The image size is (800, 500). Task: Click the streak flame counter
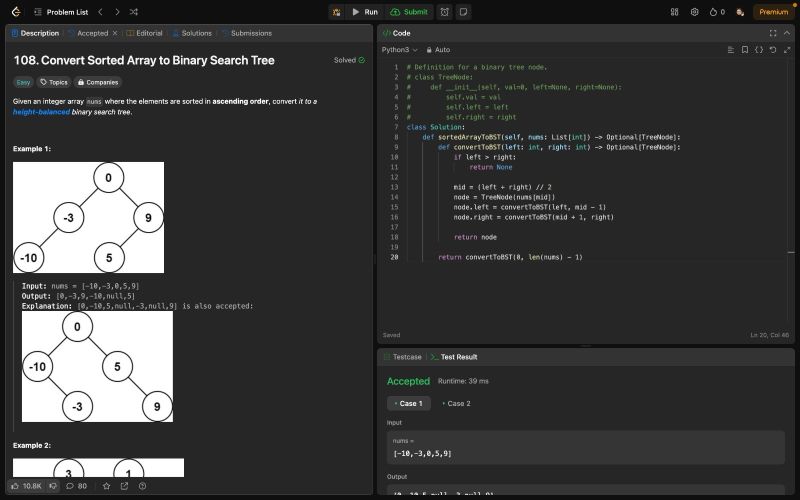(x=717, y=12)
